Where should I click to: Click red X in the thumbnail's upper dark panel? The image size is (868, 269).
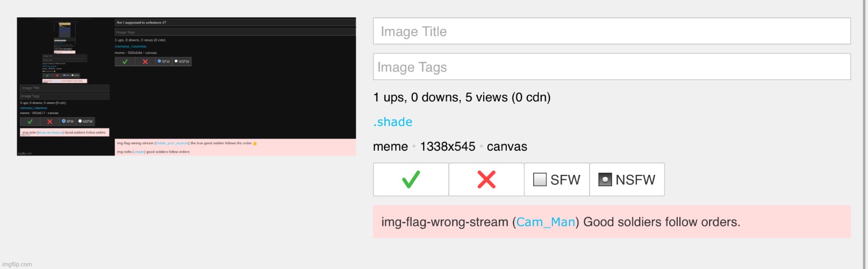(x=145, y=61)
